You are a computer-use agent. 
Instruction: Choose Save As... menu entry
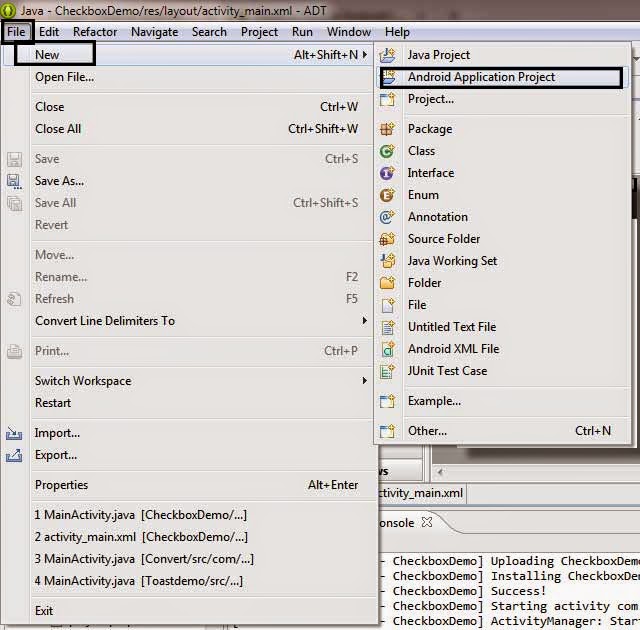point(188,181)
